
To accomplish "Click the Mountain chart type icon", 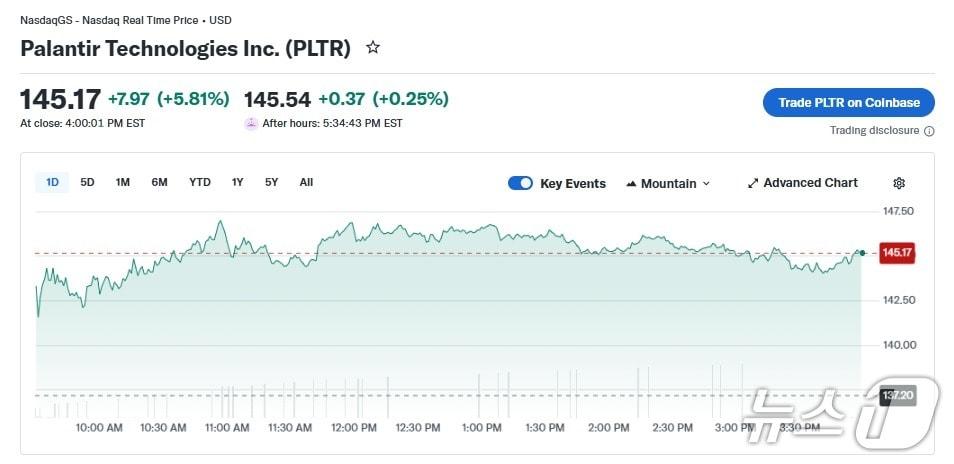I will coord(631,184).
